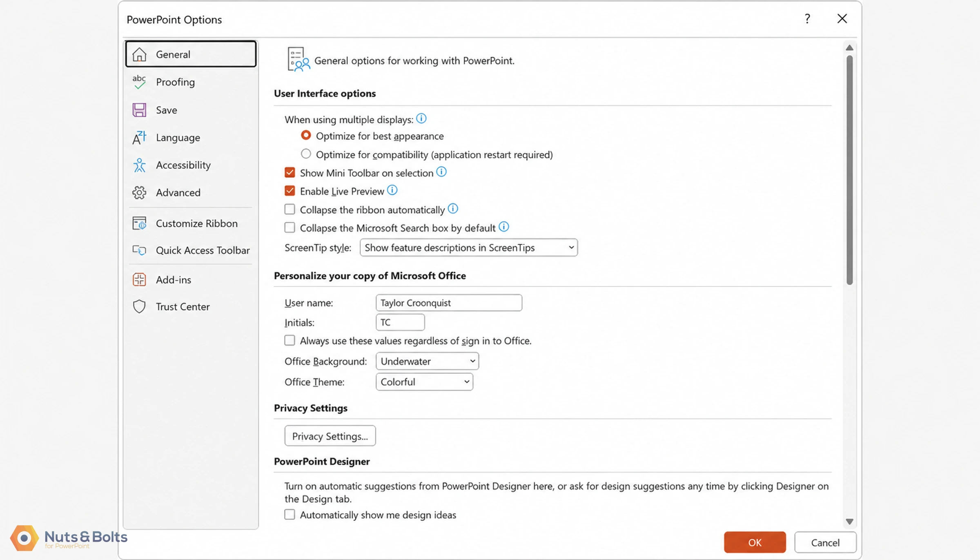Switch to the Proofing tab

191,82
